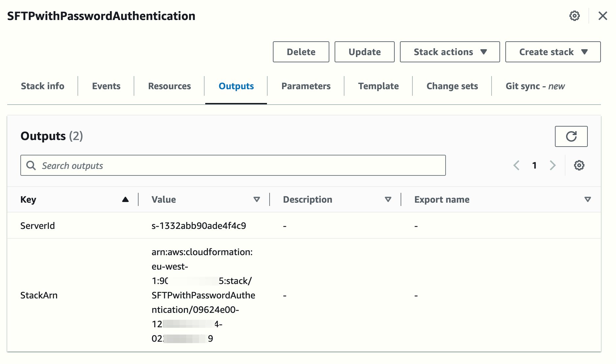Open stack settings gear at top right
The height and width of the screenshot is (364, 616).
click(x=574, y=15)
